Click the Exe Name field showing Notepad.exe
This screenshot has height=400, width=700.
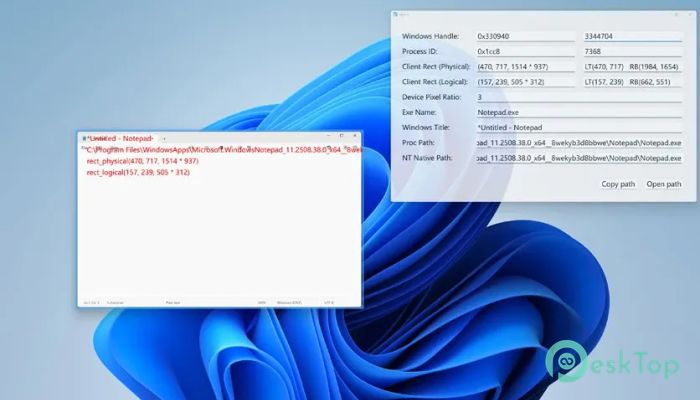(579, 112)
